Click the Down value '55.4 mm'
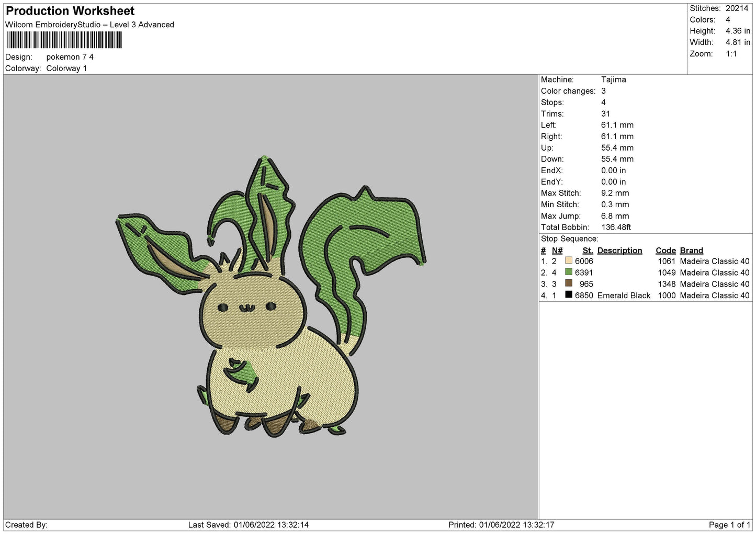Screen dimensions: 756x534 tap(617, 160)
